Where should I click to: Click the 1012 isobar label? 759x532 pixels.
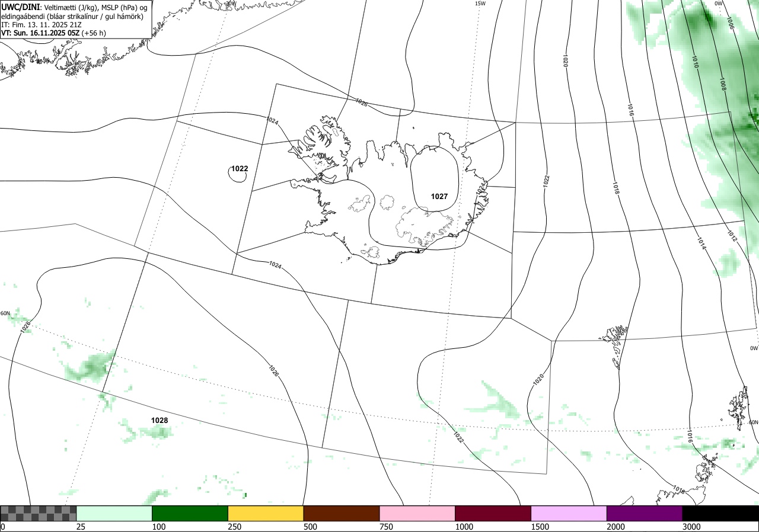point(732,236)
